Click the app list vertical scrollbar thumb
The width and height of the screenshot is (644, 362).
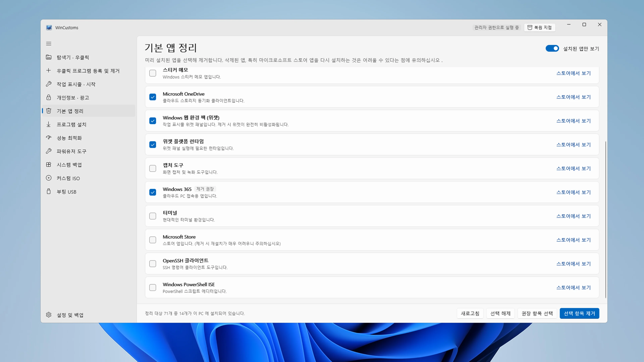pyautogui.click(x=605, y=220)
